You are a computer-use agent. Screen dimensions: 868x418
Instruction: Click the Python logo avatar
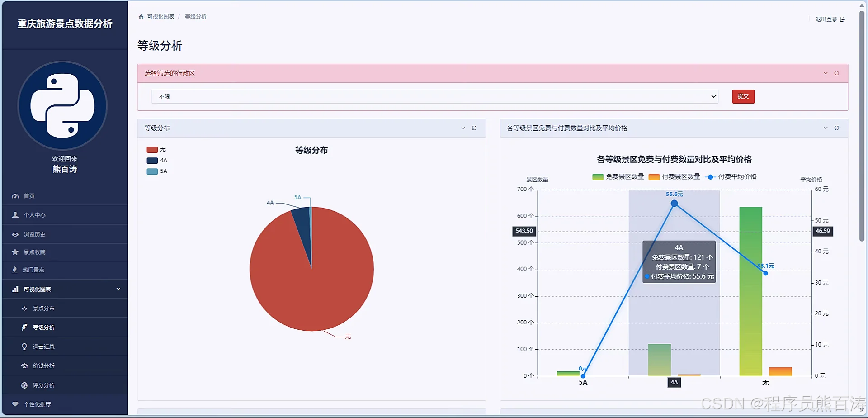[63, 106]
